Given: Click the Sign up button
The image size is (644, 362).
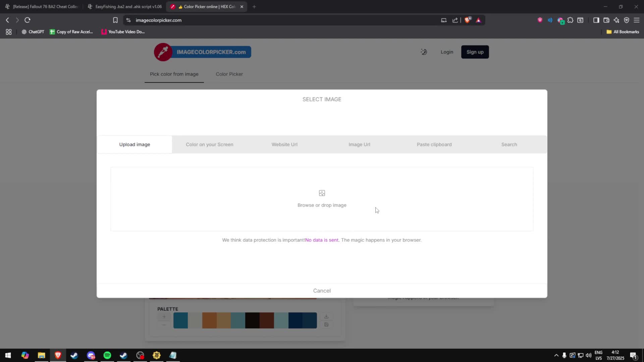Looking at the screenshot, I should pos(475,52).
